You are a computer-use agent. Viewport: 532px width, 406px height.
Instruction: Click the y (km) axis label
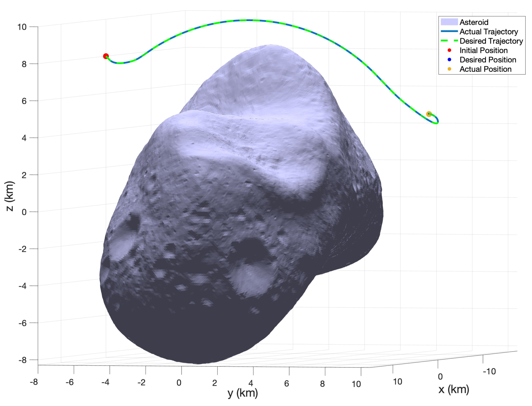[x=243, y=393]
